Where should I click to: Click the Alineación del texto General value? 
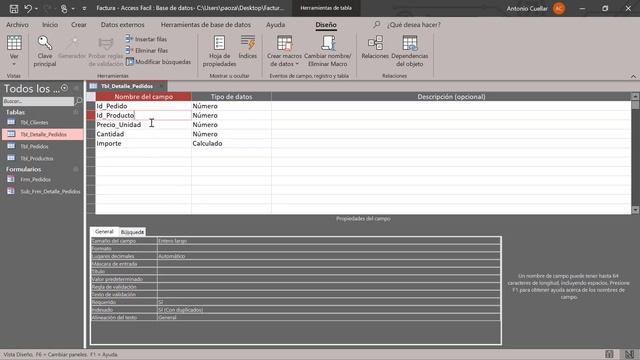point(329,318)
